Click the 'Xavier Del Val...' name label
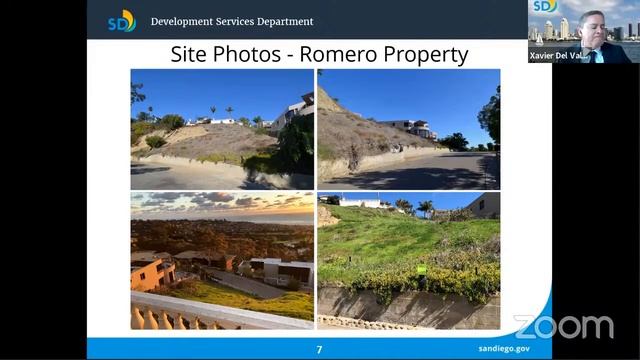The image size is (640, 360). click(558, 56)
